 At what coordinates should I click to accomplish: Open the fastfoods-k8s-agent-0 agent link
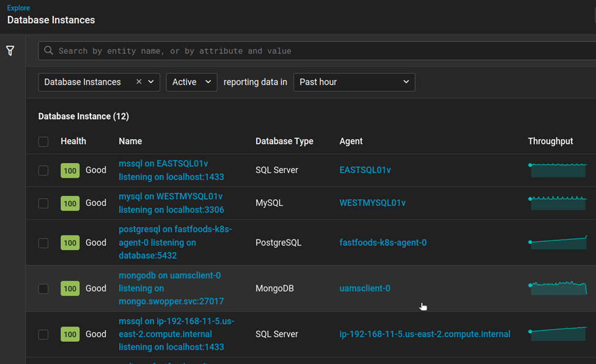(x=383, y=242)
